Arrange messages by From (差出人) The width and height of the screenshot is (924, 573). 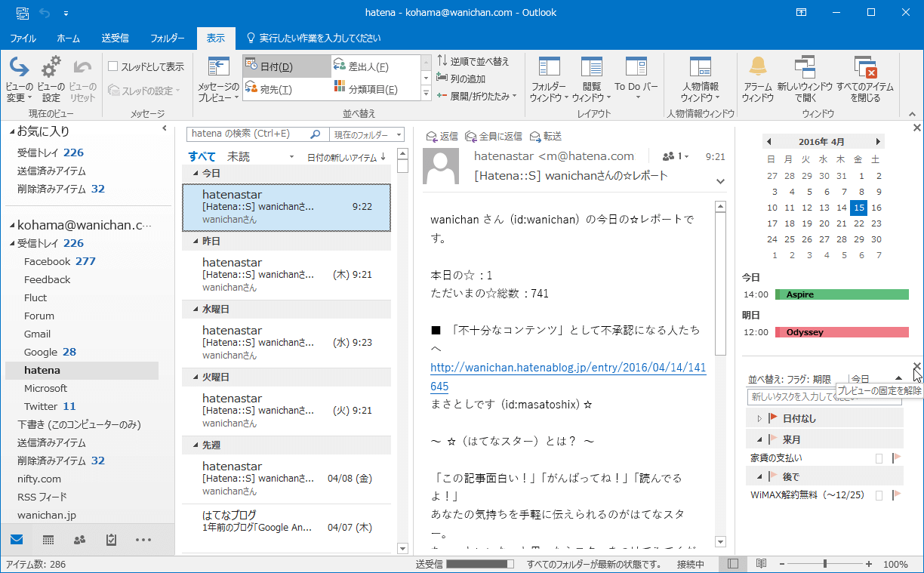click(x=375, y=66)
